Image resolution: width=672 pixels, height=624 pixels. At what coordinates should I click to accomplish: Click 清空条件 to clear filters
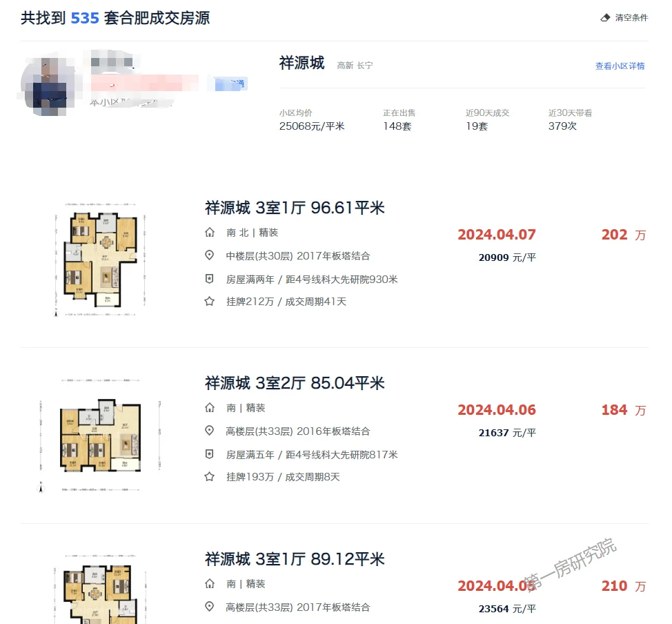[x=631, y=17]
